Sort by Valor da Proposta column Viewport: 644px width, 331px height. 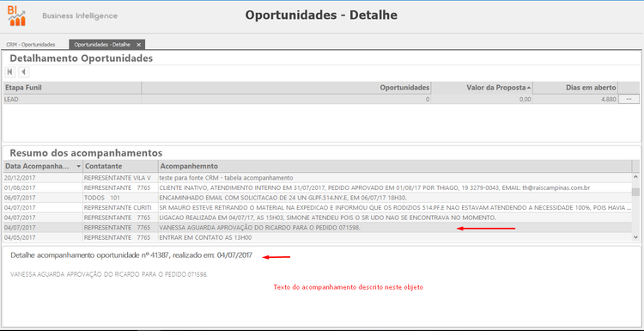pos(483,88)
